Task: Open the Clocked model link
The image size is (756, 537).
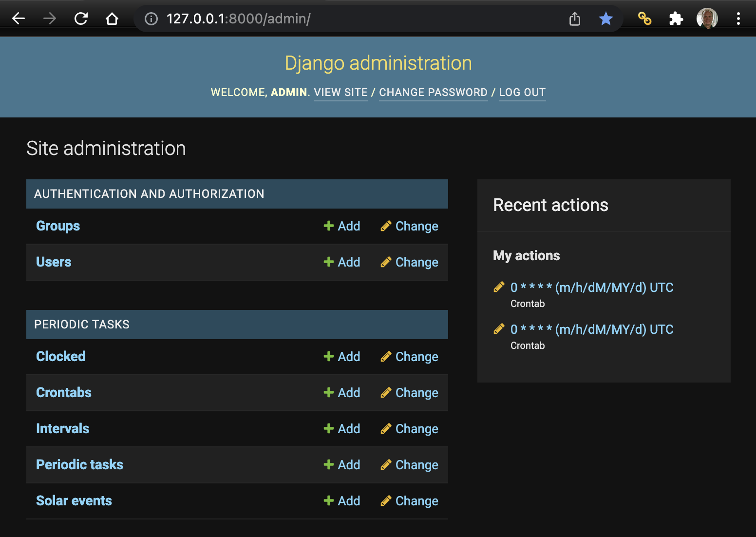Action: tap(61, 356)
